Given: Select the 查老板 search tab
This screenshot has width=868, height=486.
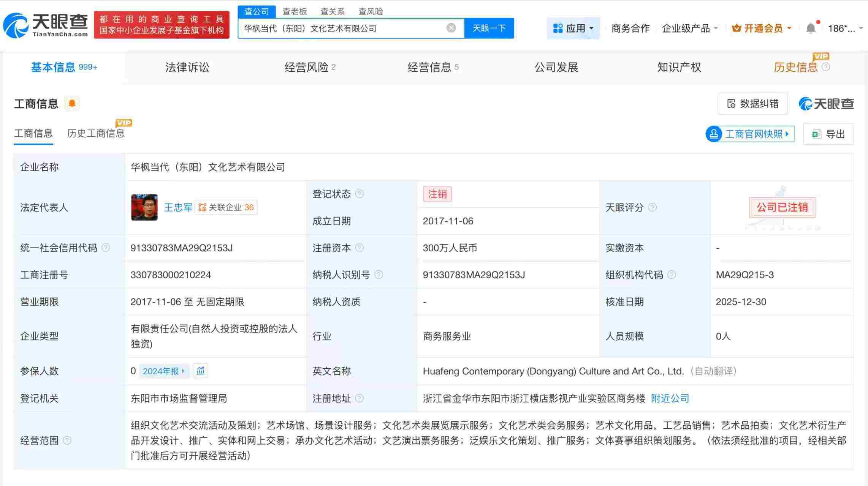Looking at the screenshot, I should click(295, 11).
